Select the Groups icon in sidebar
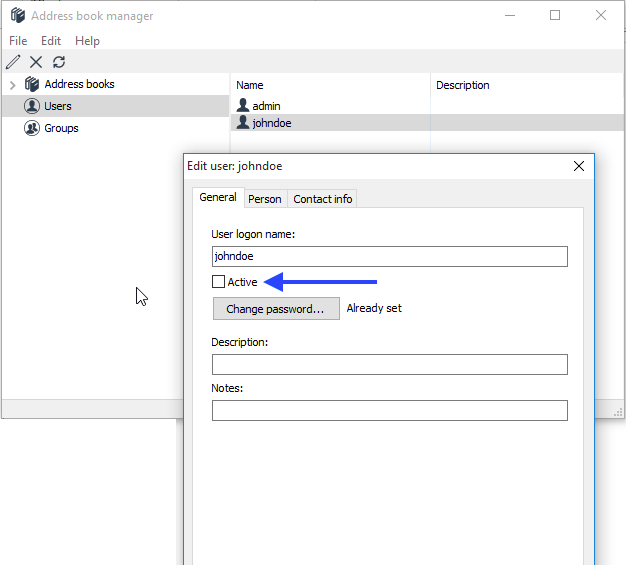The image size is (626, 565). tap(32, 128)
